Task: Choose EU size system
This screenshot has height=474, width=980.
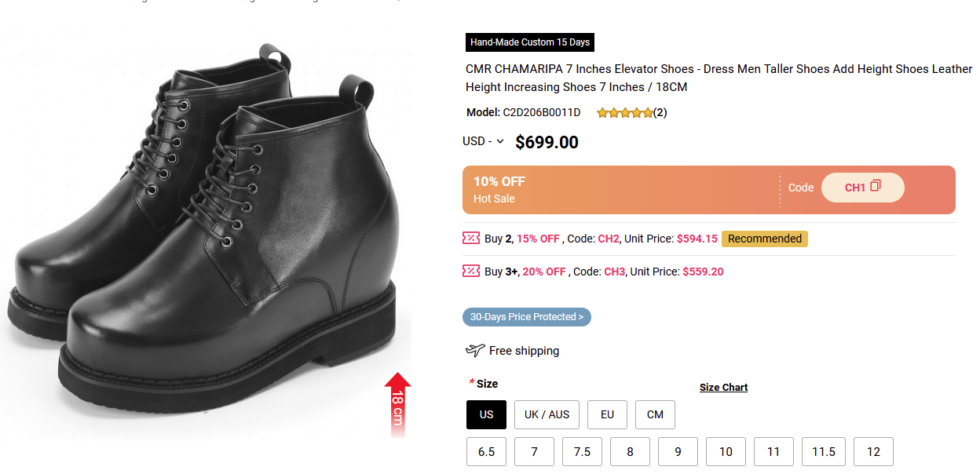Action: click(607, 414)
